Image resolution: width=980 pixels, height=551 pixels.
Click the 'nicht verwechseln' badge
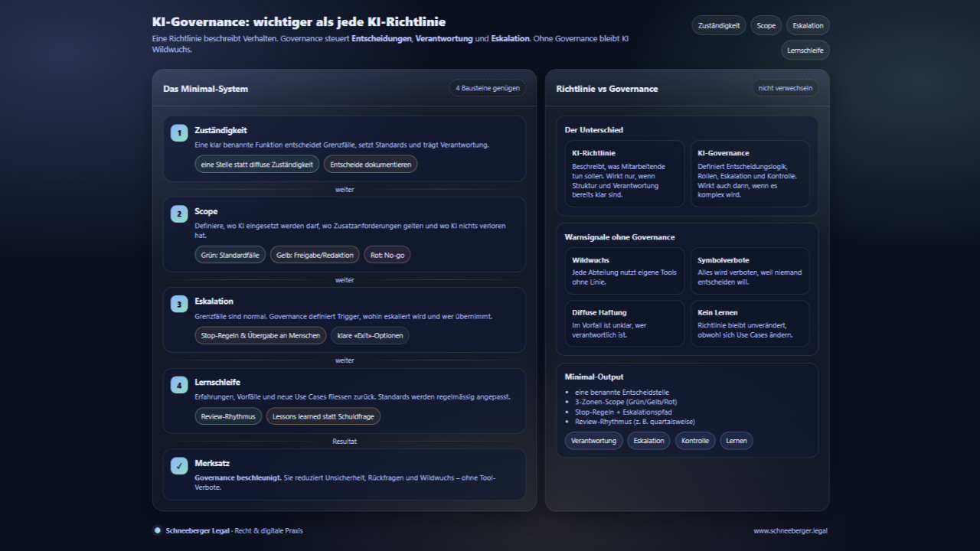[x=785, y=88]
